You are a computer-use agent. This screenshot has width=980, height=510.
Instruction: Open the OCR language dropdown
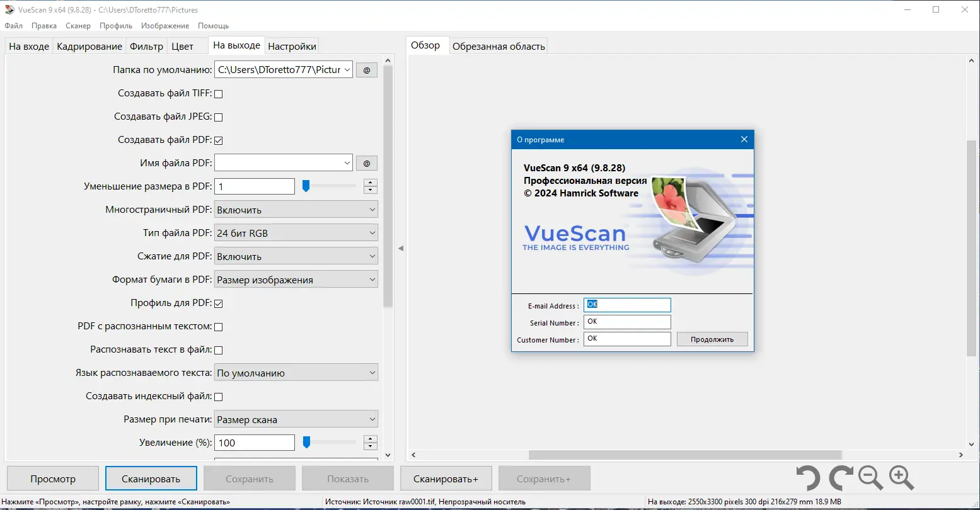tap(296, 372)
